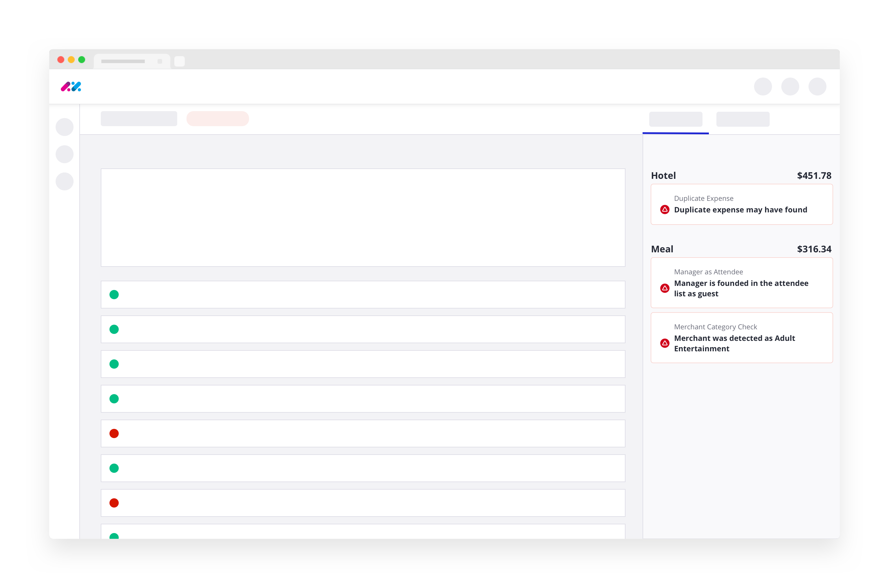Click the red macOS close window dot

pyautogui.click(x=61, y=60)
